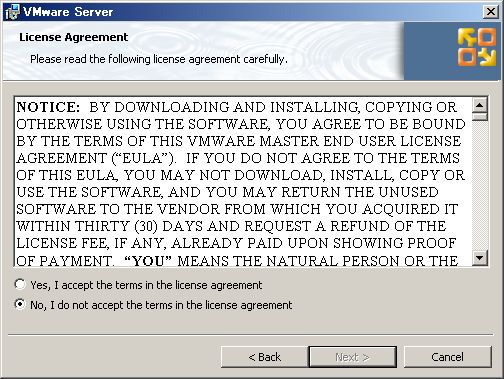Click the license text scroll-down arrow
The image size is (504, 379).
click(480, 258)
